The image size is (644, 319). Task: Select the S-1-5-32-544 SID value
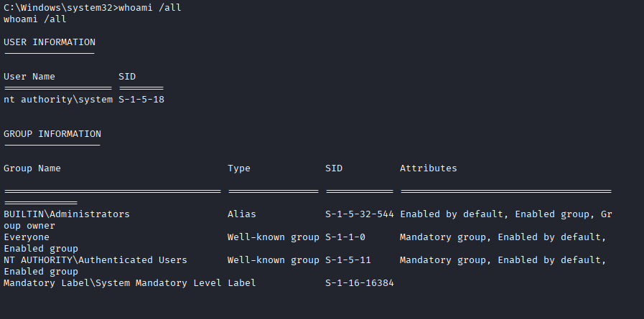click(x=360, y=214)
